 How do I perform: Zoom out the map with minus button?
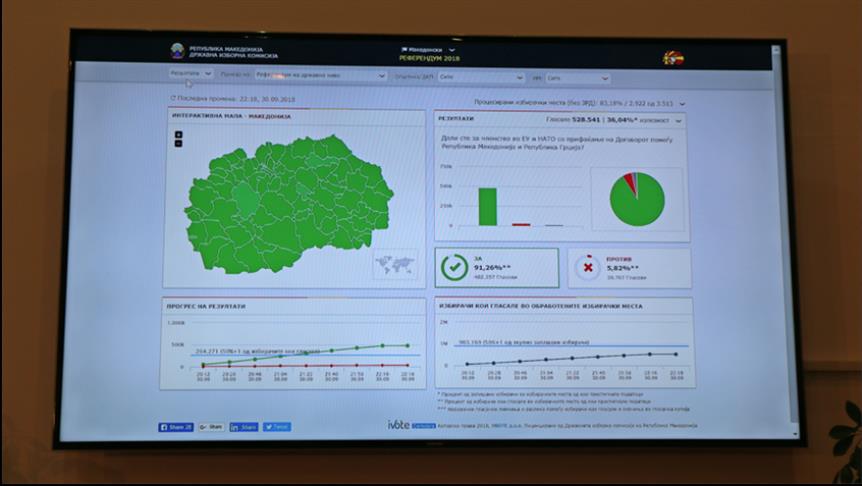[x=178, y=143]
